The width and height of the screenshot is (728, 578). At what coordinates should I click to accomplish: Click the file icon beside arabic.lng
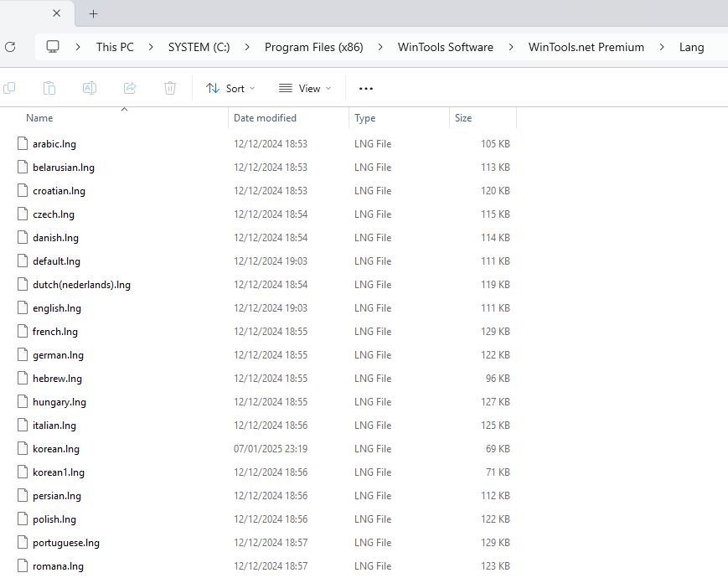[21, 143]
